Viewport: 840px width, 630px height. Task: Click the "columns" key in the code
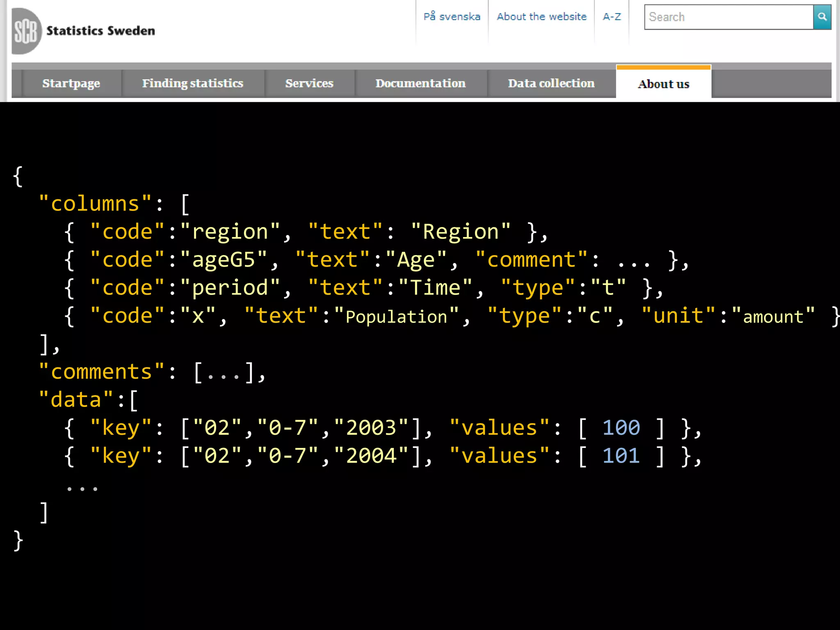tap(95, 203)
